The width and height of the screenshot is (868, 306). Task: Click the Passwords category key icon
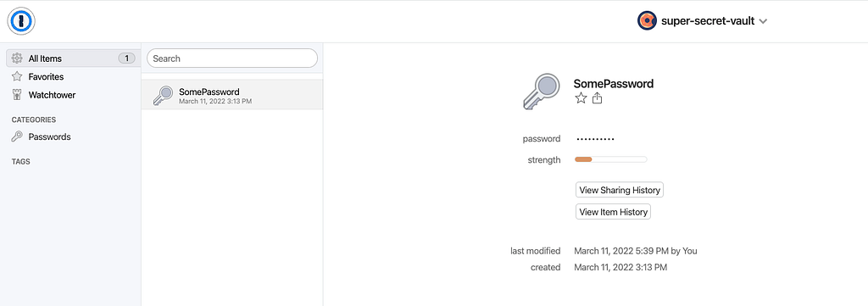17,136
